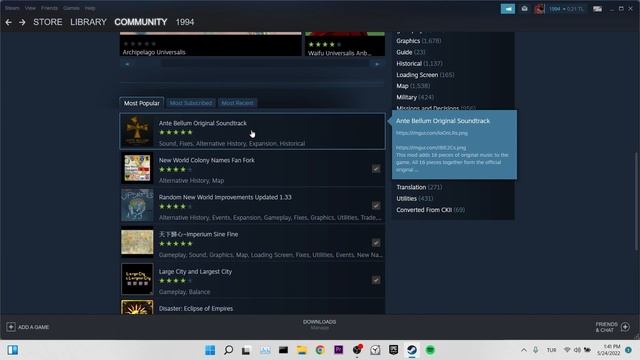Viewport: 640px width, 360px height.
Task: Open the LIBRARY menu
Action: [x=88, y=22]
